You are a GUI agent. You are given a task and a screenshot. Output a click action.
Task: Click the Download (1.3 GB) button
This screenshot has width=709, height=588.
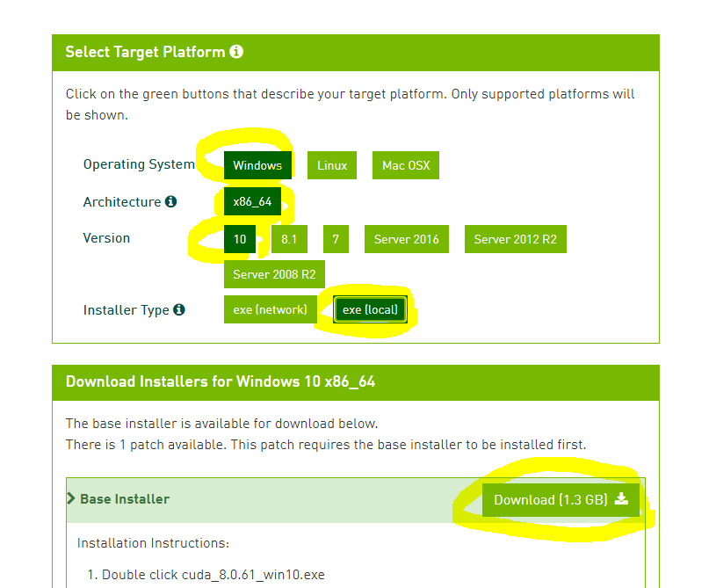pyautogui.click(x=561, y=500)
